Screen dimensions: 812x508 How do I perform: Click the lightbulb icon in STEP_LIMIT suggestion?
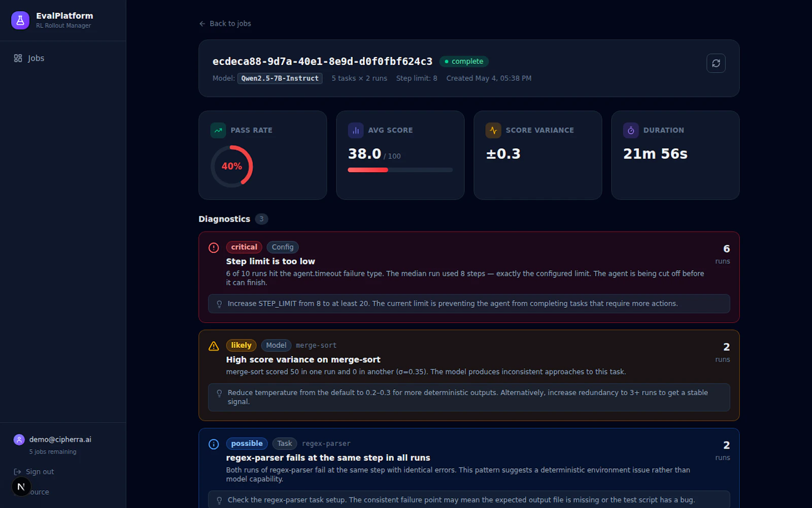coord(219,304)
